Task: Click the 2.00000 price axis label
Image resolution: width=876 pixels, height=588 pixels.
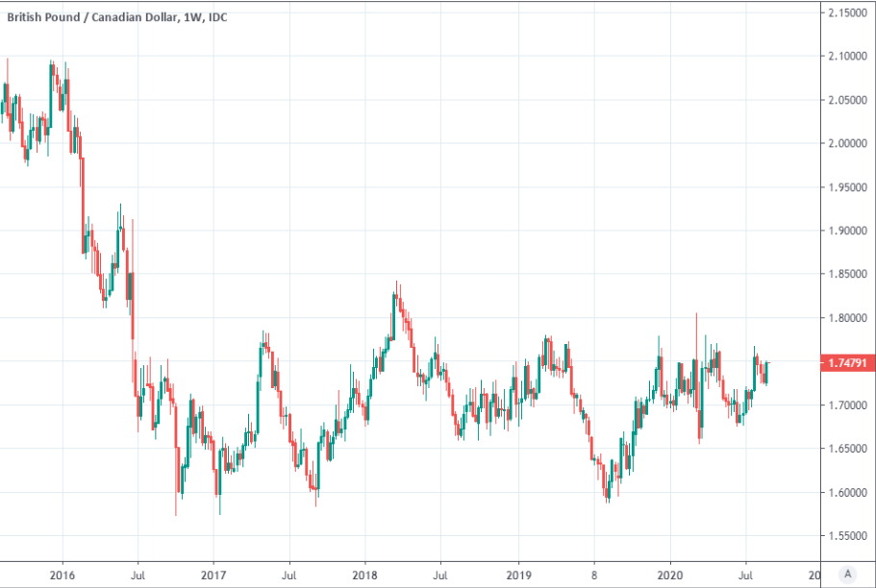Action: tap(848, 144)
